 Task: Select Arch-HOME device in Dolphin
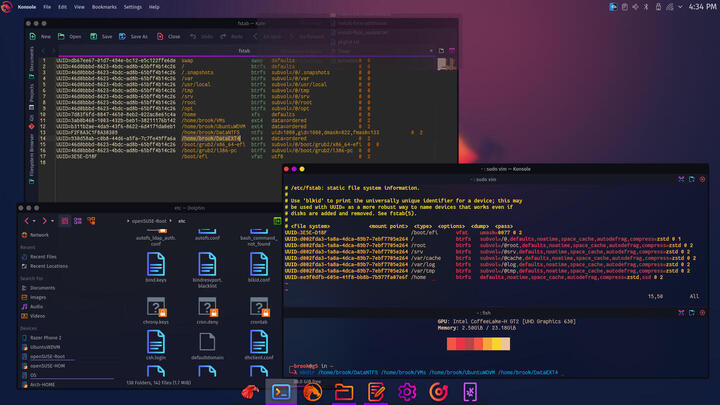38,385
